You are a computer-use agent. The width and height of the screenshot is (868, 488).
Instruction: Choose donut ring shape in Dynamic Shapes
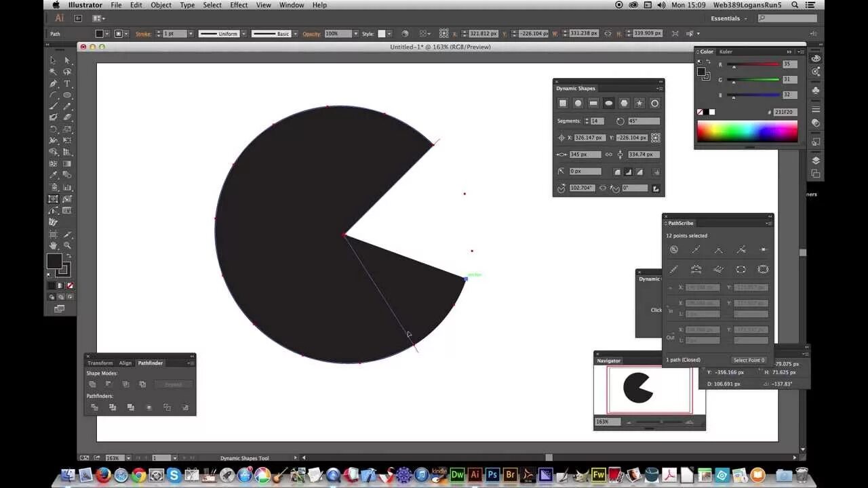pos(654,103)
